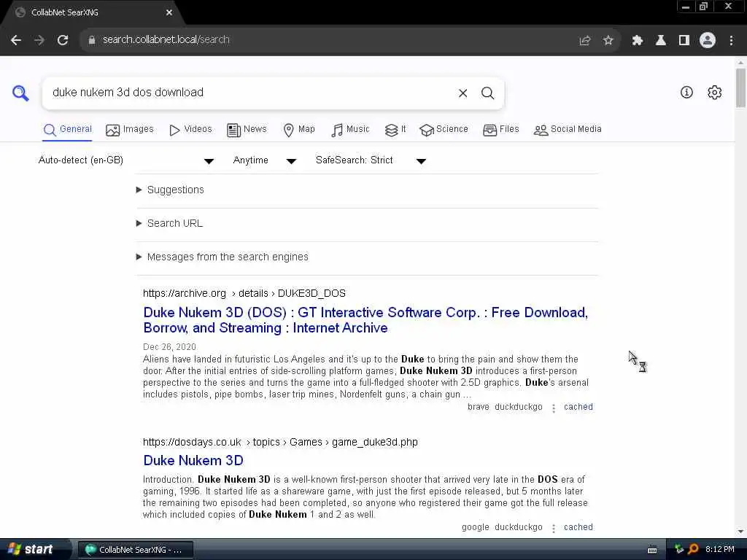This screenshot has width=747, height=560.
Task: Switch to the Map category tab
Action: (299, 130)
